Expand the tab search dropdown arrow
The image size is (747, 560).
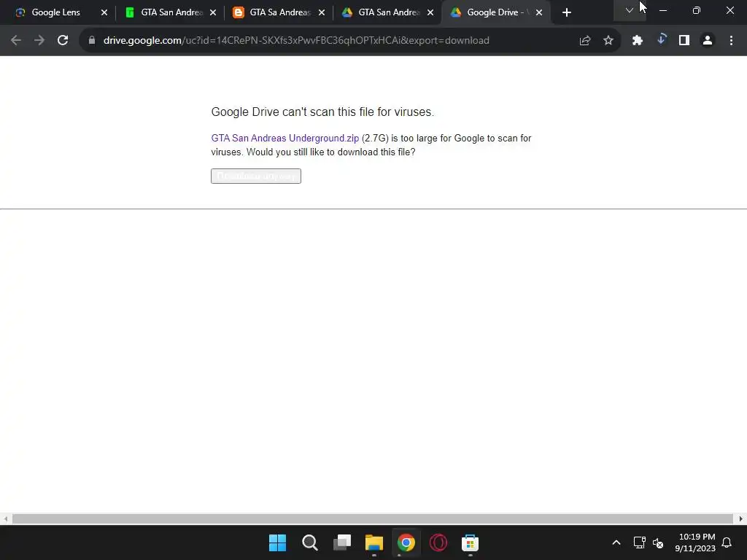tap(630, 10)
